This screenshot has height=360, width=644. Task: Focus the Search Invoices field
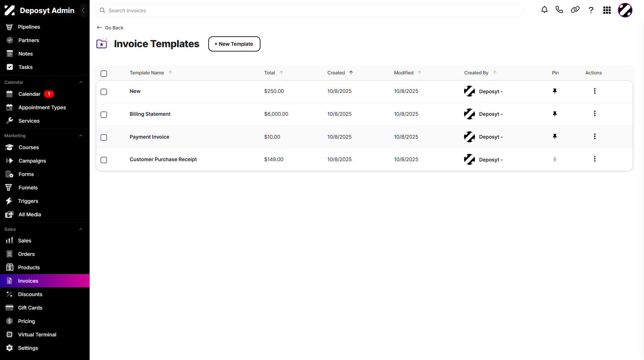[x=309, y=11]
